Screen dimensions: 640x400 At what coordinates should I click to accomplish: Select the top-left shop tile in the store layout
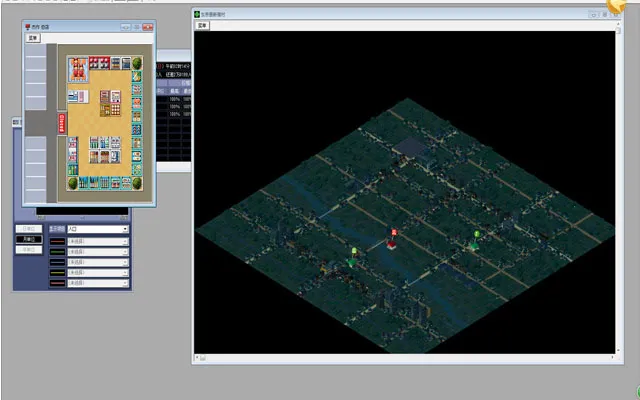click(76, 68)
